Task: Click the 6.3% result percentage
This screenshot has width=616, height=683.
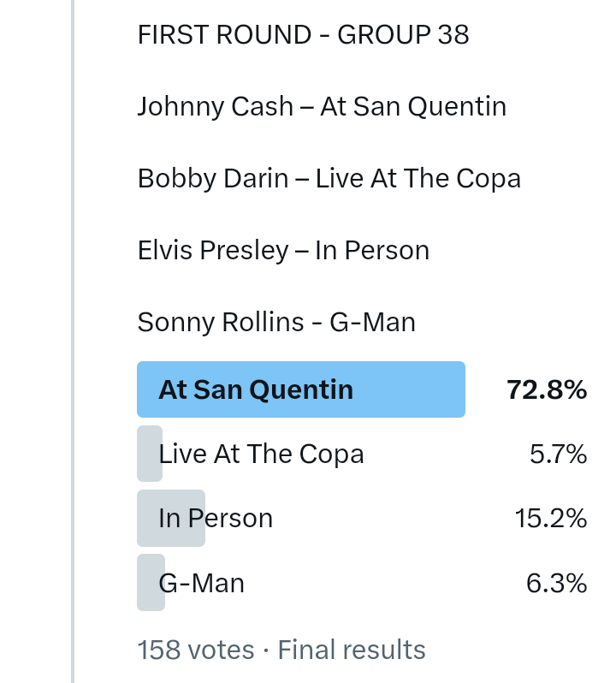Action: pyautogui.click(x=556, y=584)
